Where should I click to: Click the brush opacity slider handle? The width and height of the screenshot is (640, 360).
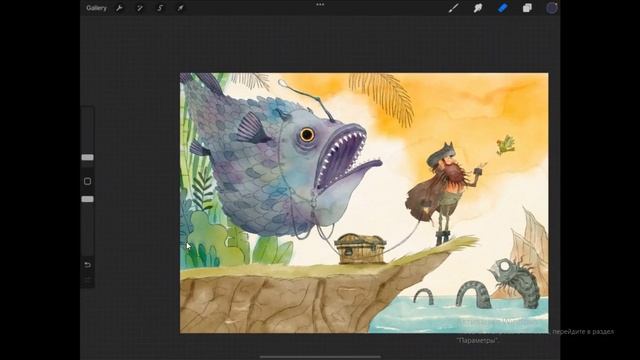click(87, 199)
